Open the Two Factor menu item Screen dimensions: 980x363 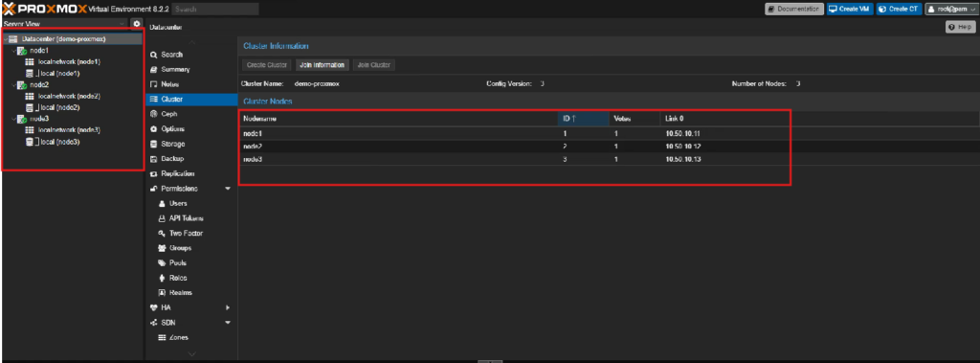pyautogui.click(x=191, y=234)
